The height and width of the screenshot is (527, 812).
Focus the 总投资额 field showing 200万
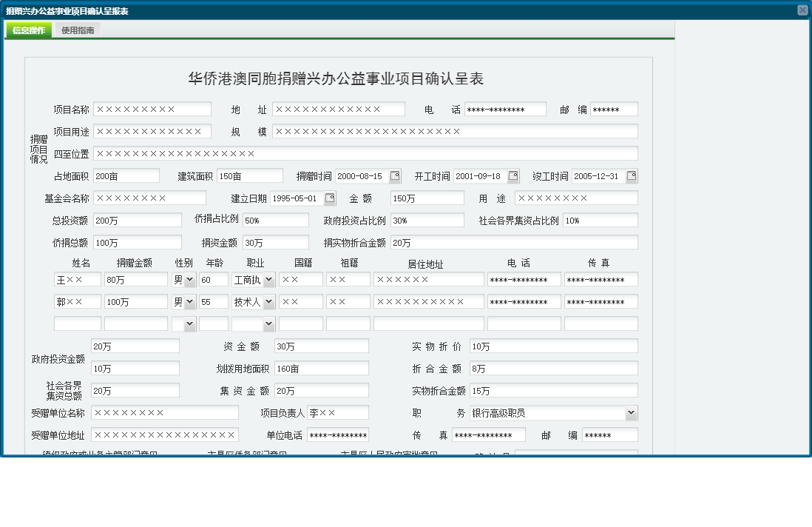point(137,221)
